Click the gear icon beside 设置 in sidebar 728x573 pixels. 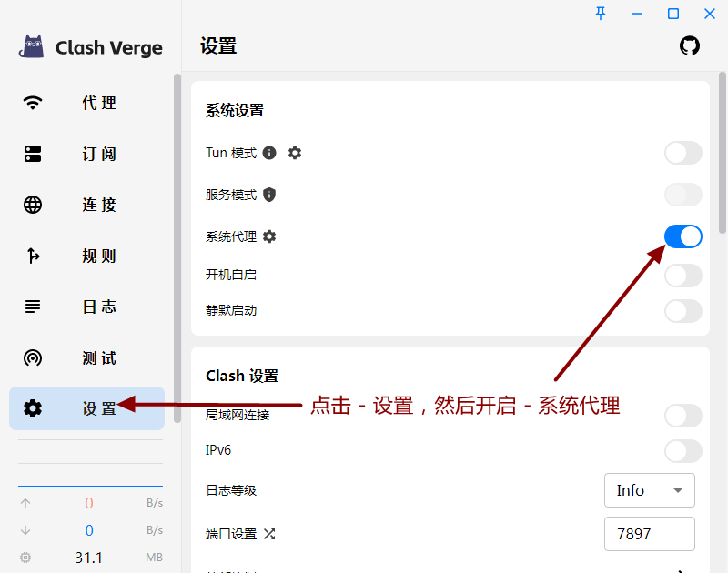[x=33, y=408]
